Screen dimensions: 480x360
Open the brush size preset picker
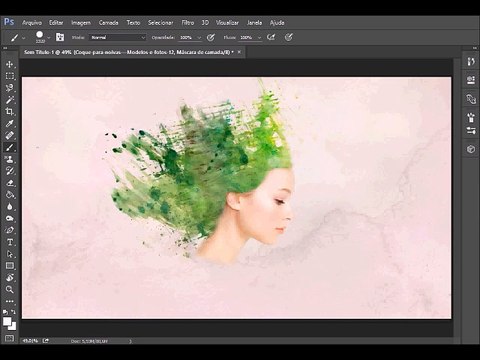[x=40, y=37]
